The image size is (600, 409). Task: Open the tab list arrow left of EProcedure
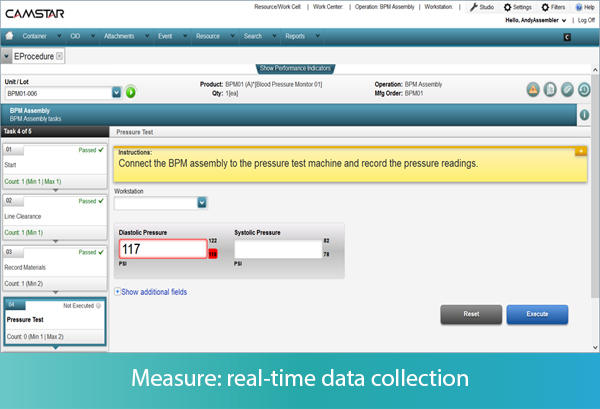pyautogui.click(x=6, y=56)
